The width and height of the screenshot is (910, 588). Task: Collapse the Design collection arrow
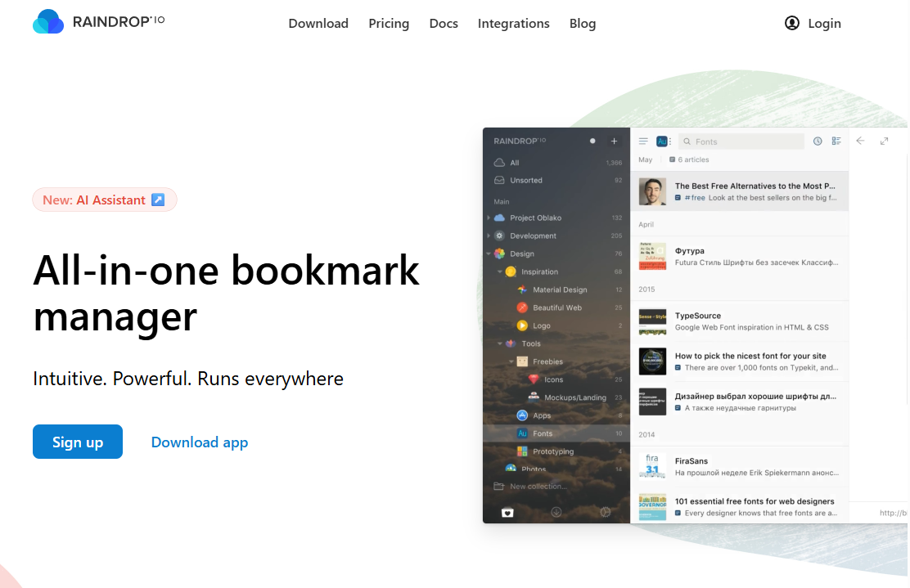(488, 254)
